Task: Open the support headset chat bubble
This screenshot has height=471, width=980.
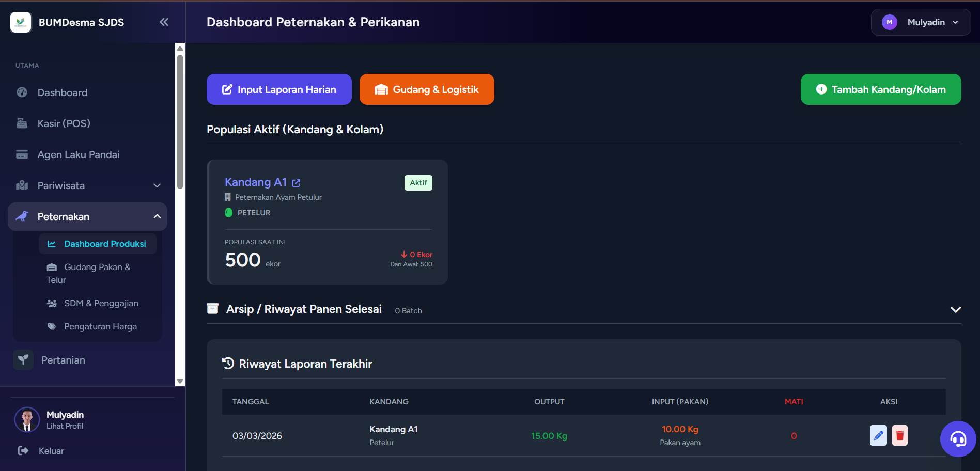Action: (958, 439)
